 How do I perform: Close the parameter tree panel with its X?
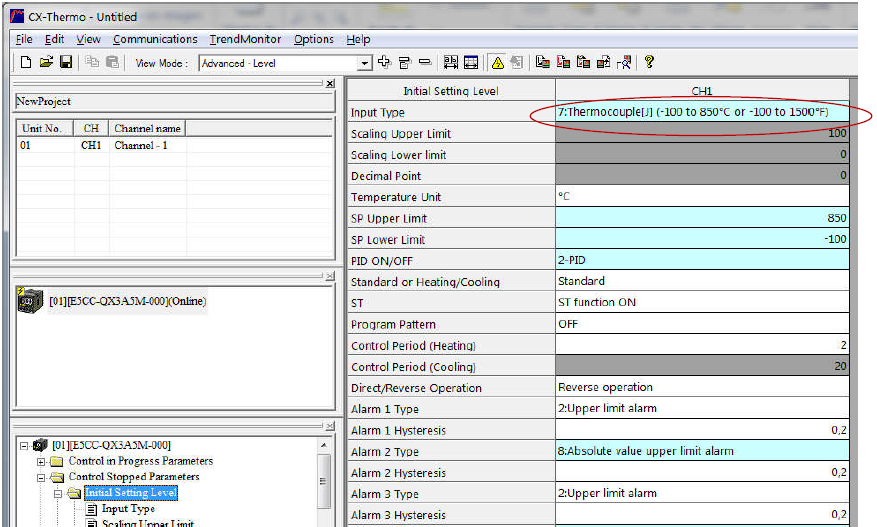[x=330, y=426]
